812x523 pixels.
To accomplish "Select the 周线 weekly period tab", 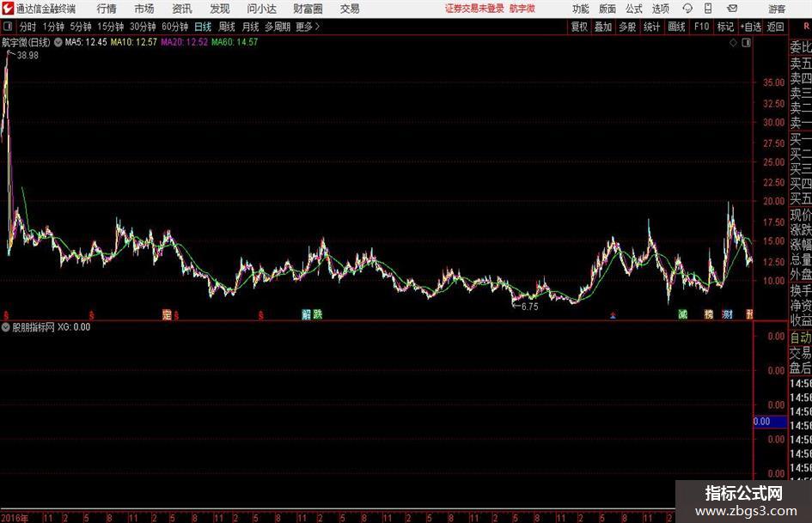I will tap(227, 27).
